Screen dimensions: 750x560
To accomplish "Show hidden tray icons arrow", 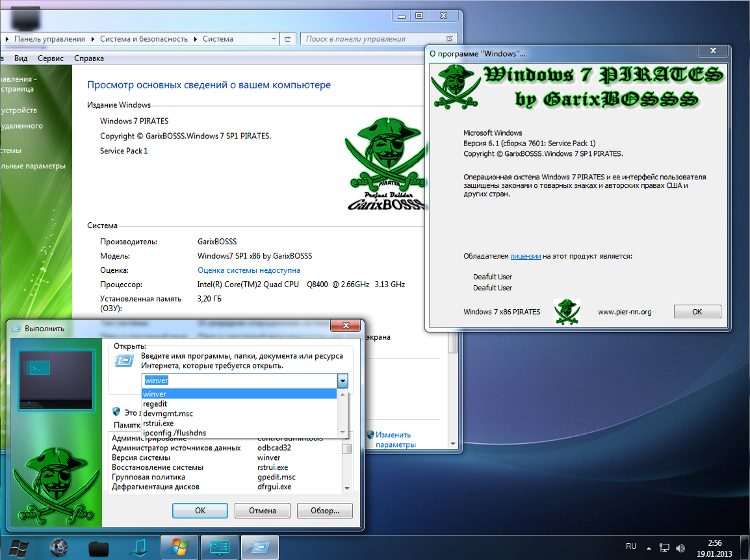I will point(649,548).
